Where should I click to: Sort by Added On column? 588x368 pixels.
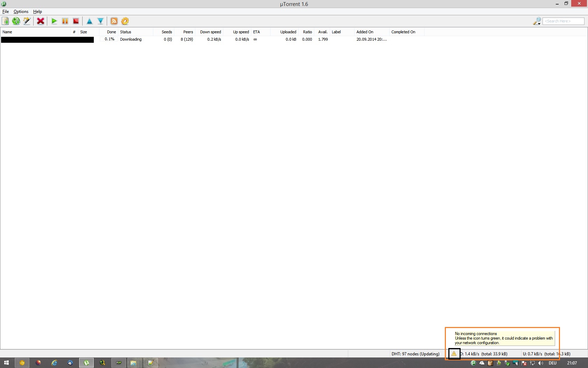(x=372, y=32)
